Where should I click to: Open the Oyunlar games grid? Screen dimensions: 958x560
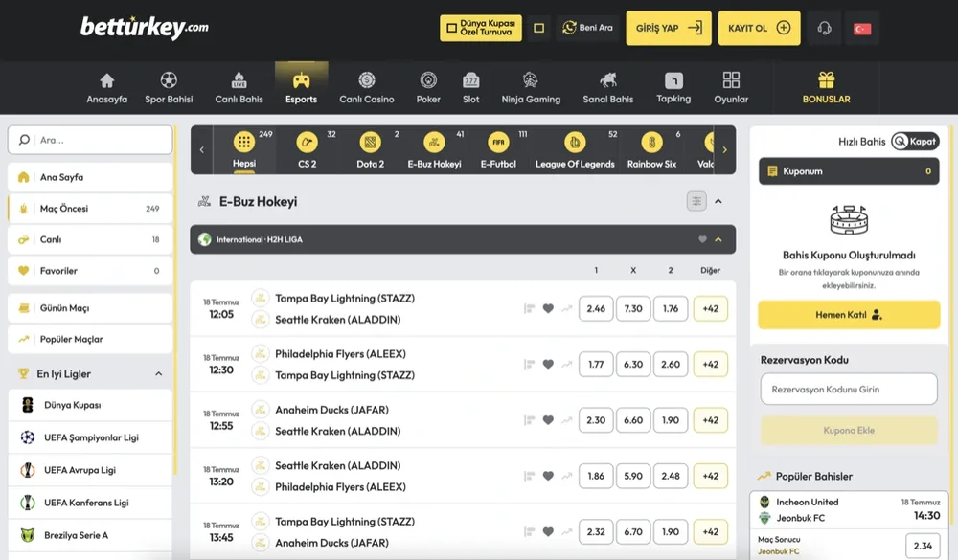pyautogui.click(x=731, y=88)
